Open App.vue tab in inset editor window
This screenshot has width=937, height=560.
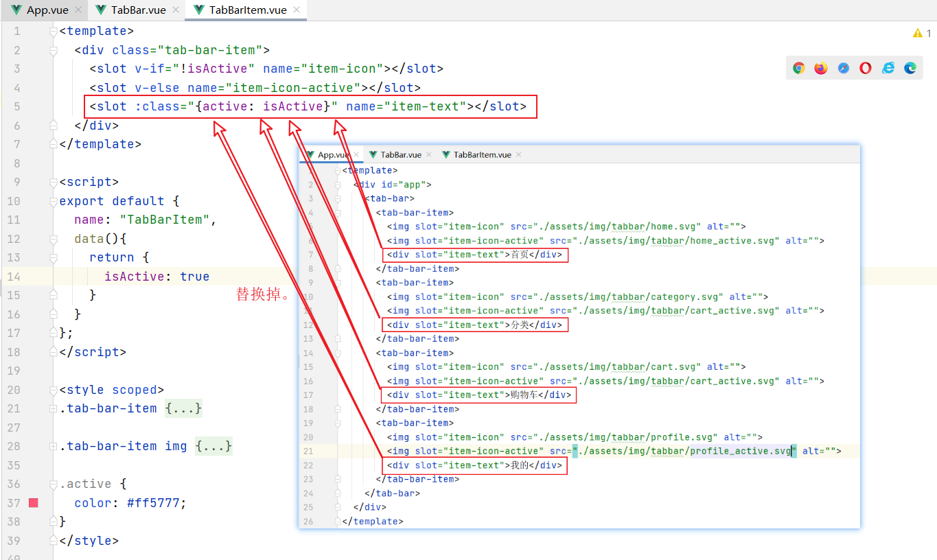point(333,154)
